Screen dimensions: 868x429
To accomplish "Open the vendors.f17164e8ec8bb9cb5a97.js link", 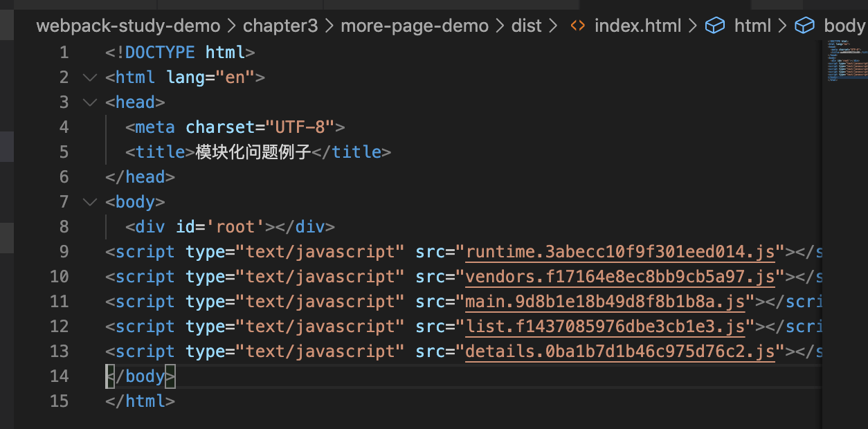I will pos(620,277).
